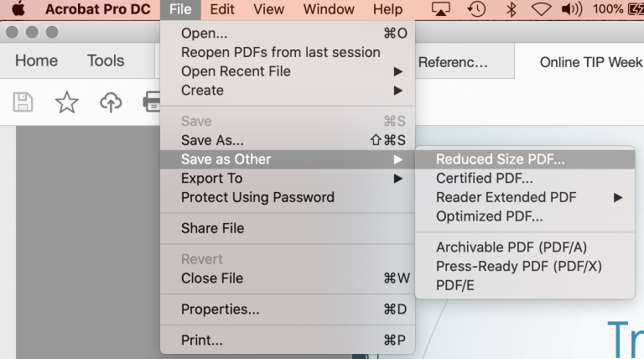Click the Bluetooth status icon
The width and height of the screenshot is (644, 359).
(x=512, y=9)
